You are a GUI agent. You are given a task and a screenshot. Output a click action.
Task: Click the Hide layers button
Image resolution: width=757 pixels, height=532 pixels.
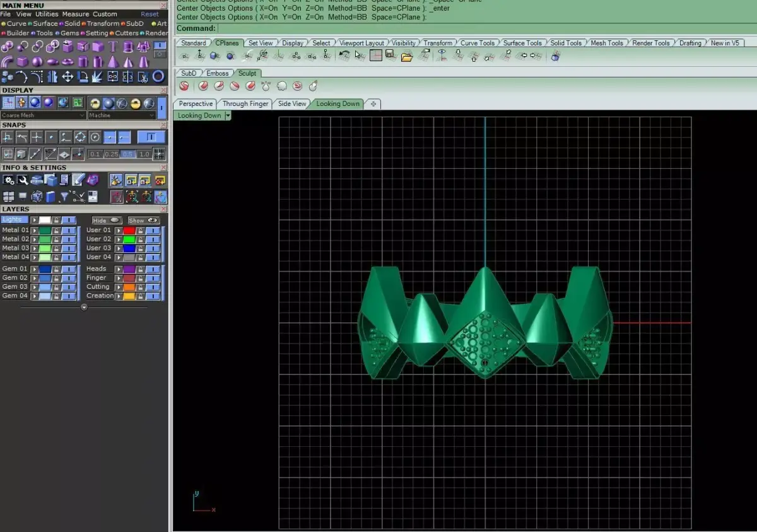(x=107, y=221)
